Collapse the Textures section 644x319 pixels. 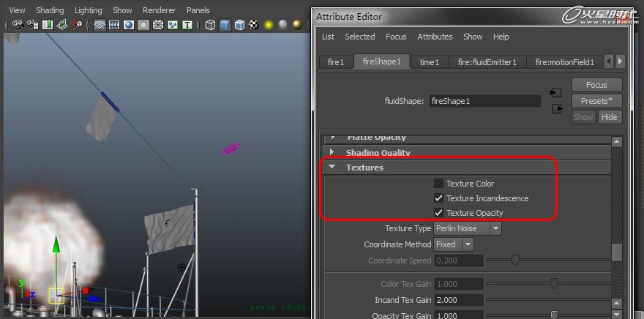332,167
